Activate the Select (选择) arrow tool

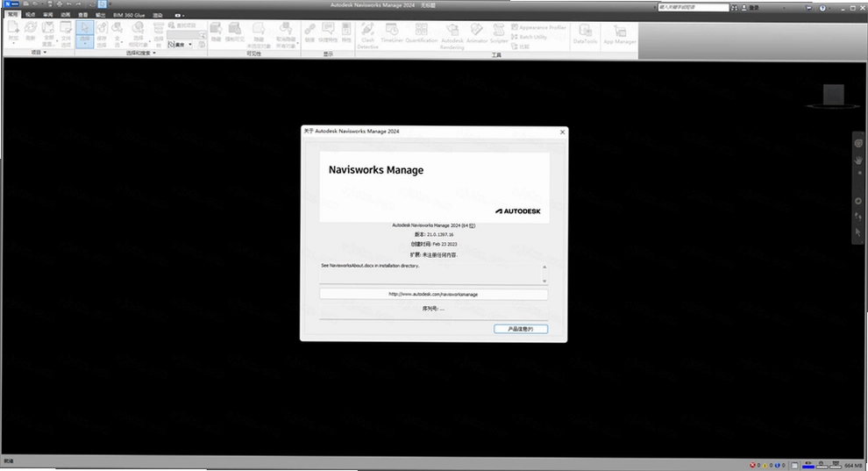(85, 32)
